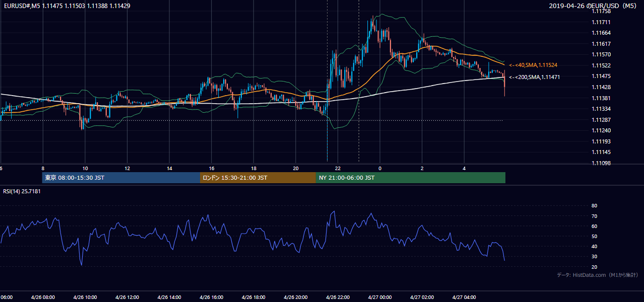Viewport: 644px width, 302px height.
Task: Click the 4/26 08:00 time axis label
Action: point(43,297)
